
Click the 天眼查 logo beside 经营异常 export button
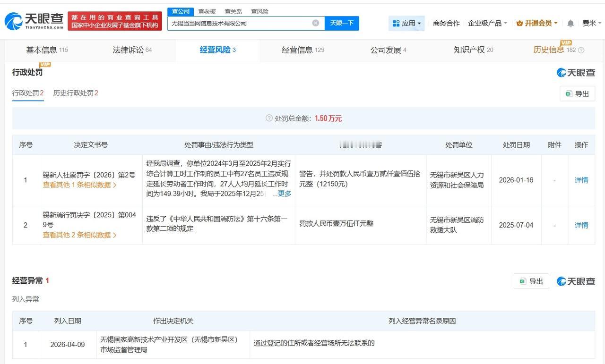[x=575, y=281]
